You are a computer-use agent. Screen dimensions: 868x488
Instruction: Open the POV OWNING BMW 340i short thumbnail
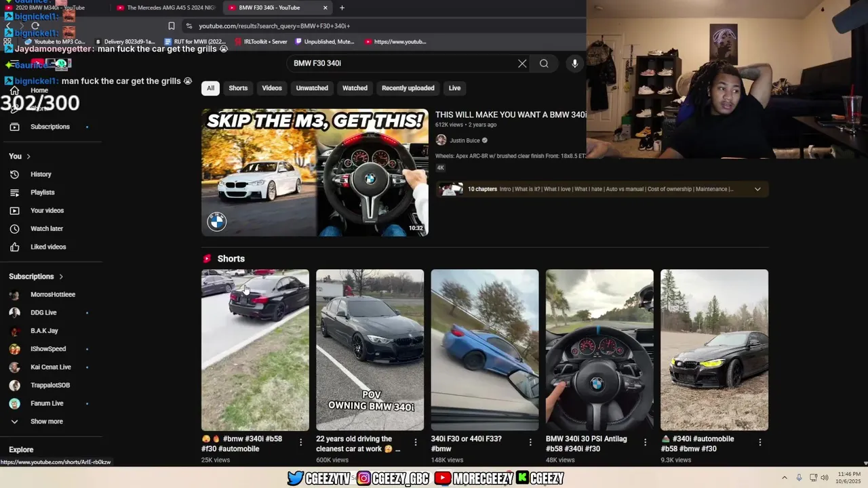click(x=370, y=350)
